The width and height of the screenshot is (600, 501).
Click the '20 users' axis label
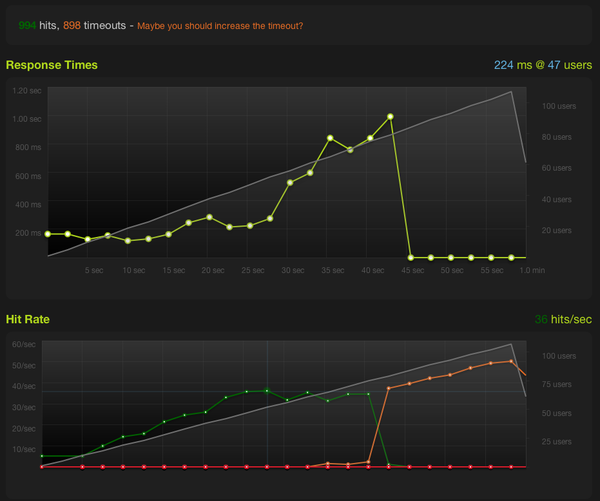[557, 230]
